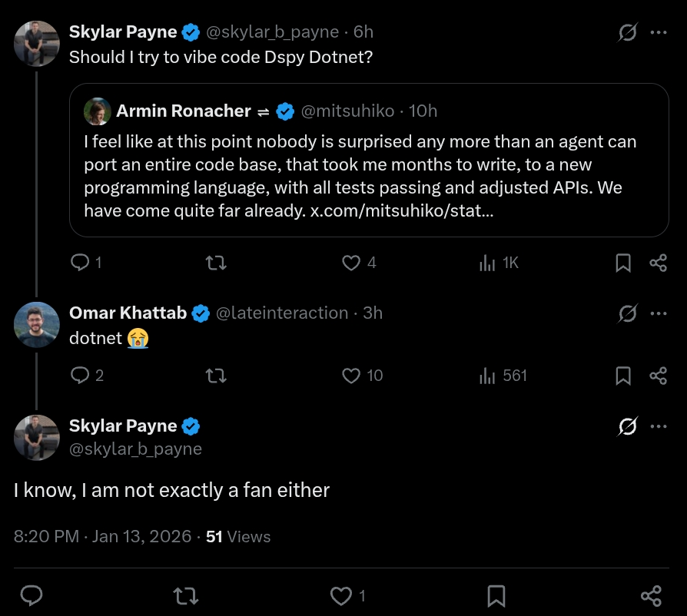View analytics showing 1K views

(x=487, y=263)
